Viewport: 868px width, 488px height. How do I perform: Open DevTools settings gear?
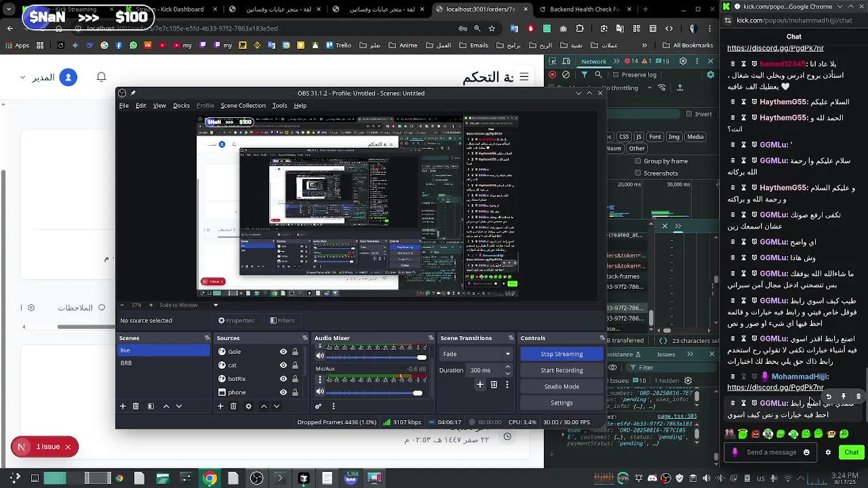682,61
